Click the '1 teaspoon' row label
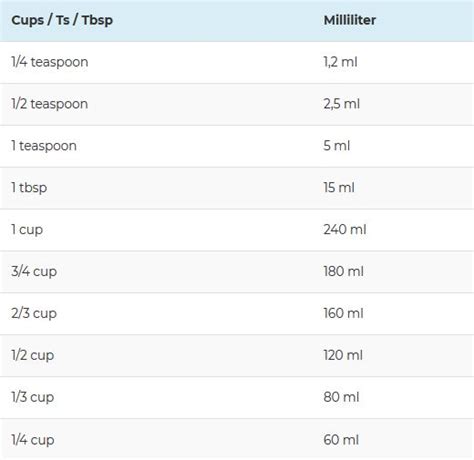 tap(44, 146)
